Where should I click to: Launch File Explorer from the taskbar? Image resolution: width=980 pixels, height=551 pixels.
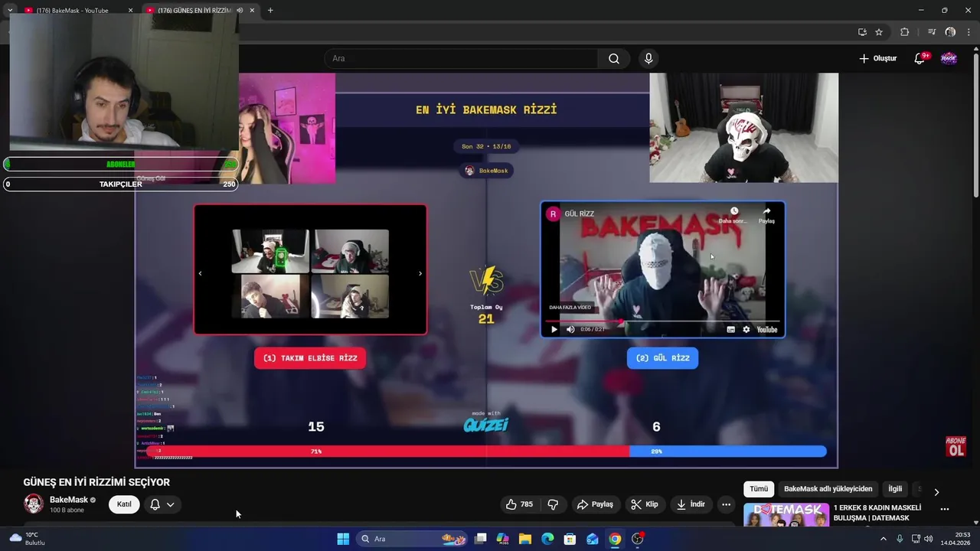point(525,539)
